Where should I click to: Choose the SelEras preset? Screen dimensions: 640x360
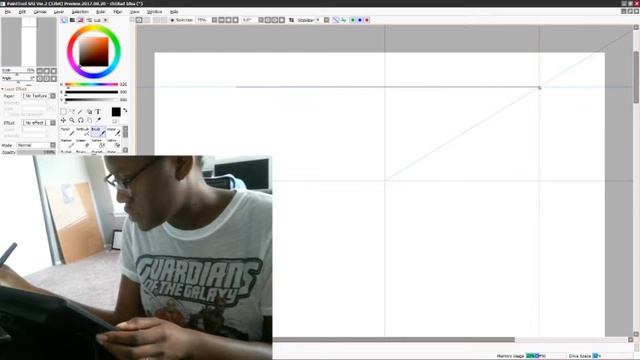coord(113,143)
